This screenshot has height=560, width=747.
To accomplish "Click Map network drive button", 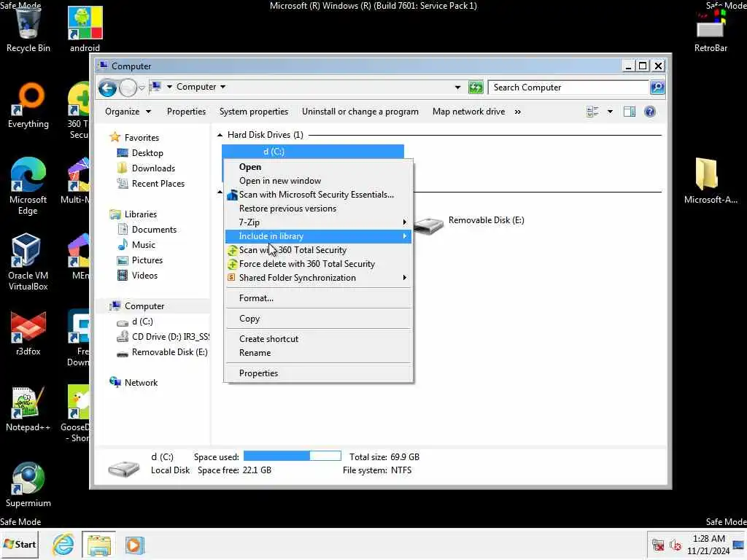I will point(468,112).
